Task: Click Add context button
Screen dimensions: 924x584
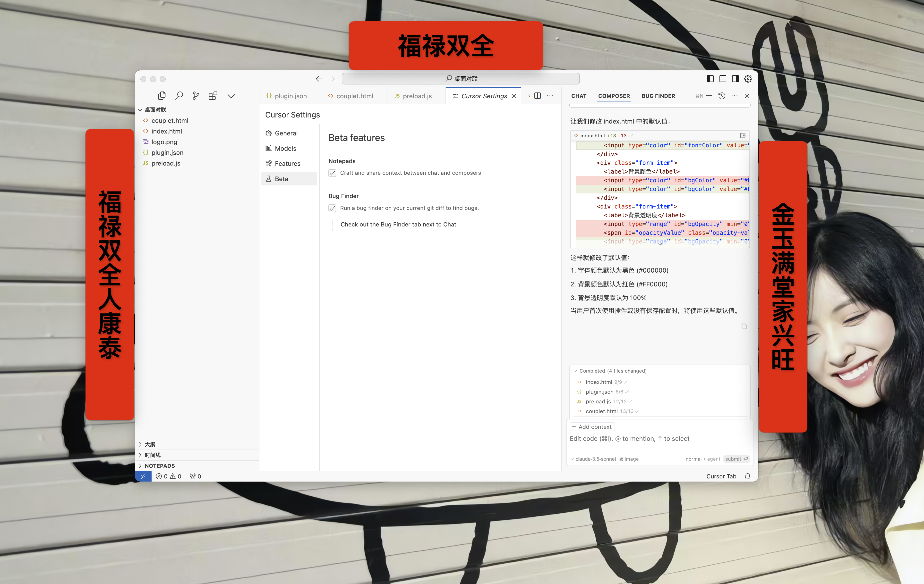Action: (592, 427)
